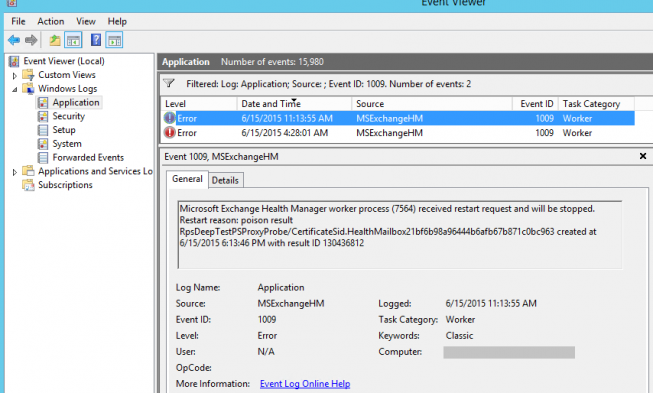Sort by the Date and Time column
The image size is (653, 393).
[294, 104]
